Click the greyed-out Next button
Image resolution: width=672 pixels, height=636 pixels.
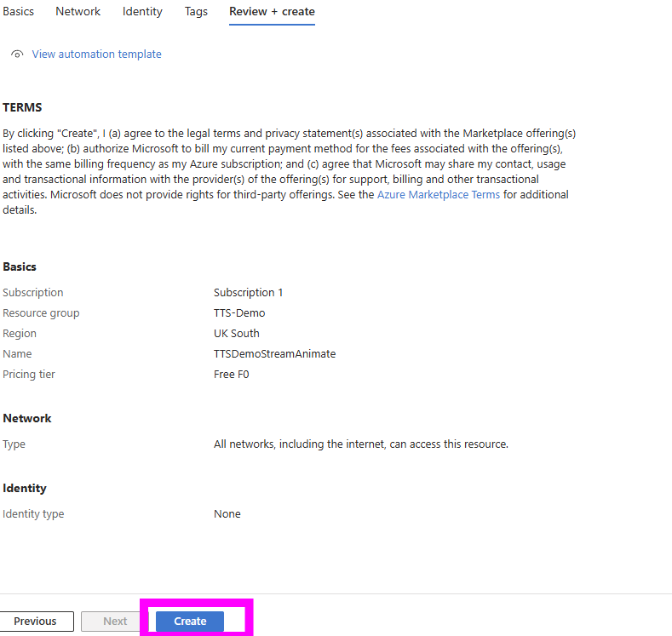(115, 622)
